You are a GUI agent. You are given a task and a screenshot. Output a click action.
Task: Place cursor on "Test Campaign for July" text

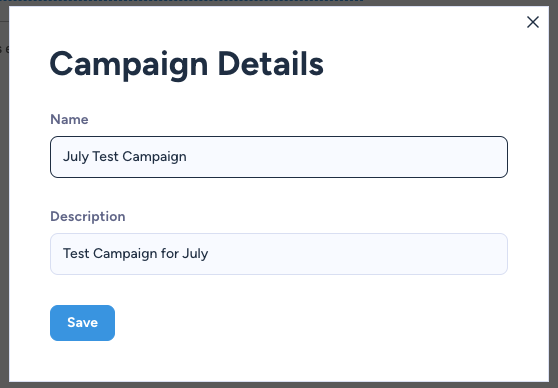pyautogui.click(x=136, y=253)
